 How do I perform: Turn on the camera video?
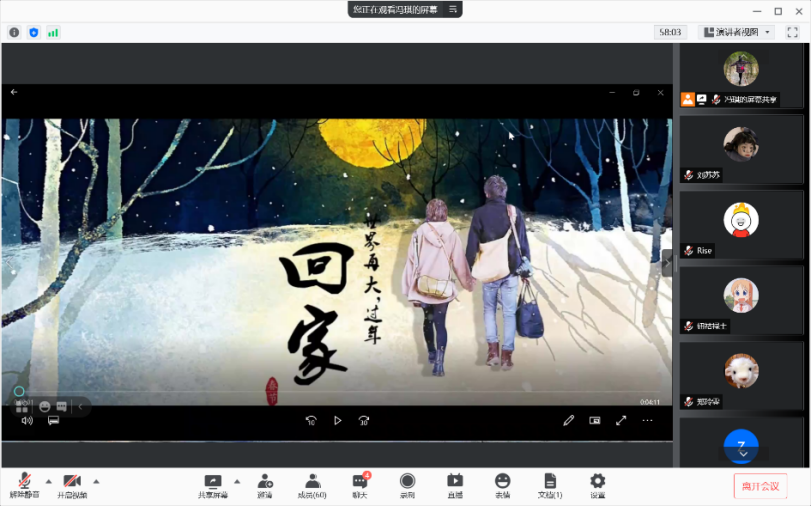[x=71, y=485]
